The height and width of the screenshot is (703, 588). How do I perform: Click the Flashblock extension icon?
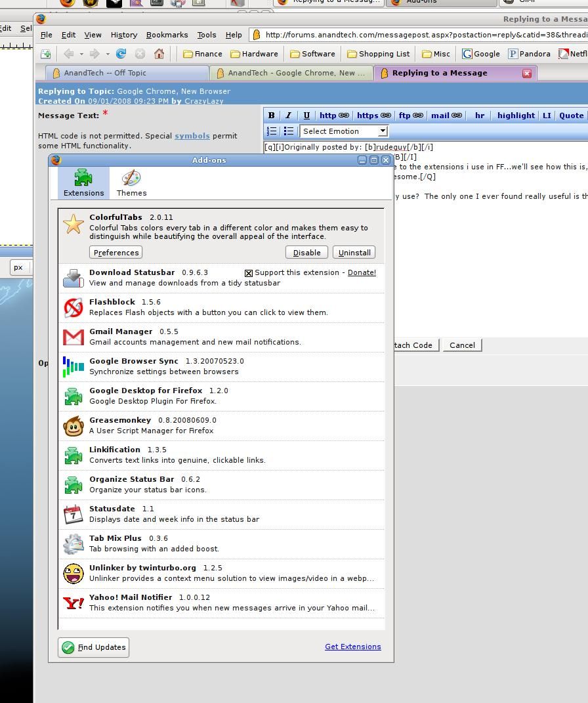point(73,308)
